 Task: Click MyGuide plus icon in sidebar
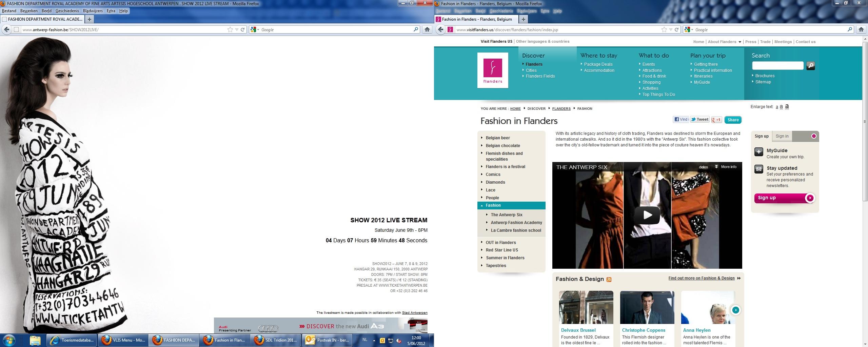pos(759,151)
